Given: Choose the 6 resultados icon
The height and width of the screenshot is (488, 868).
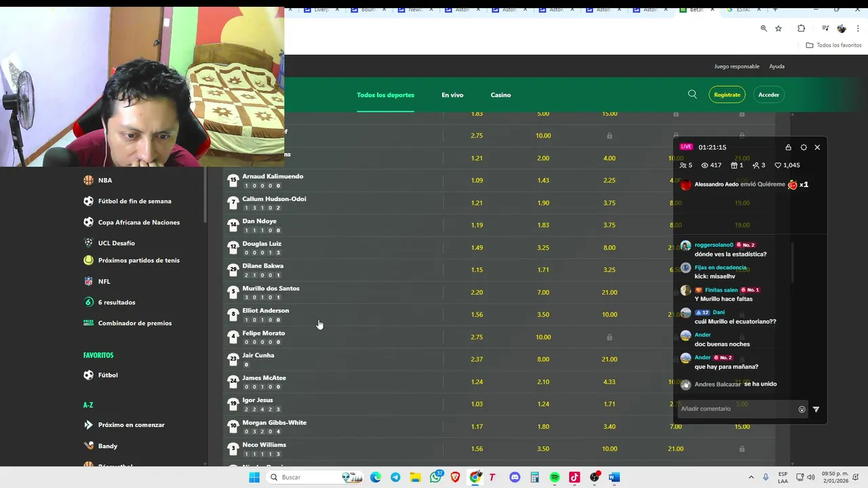Looking at the screenshot, I should 88,302.
